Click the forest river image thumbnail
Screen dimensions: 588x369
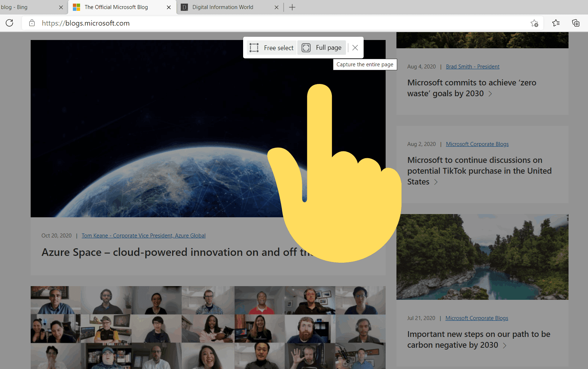click(482, 257)
